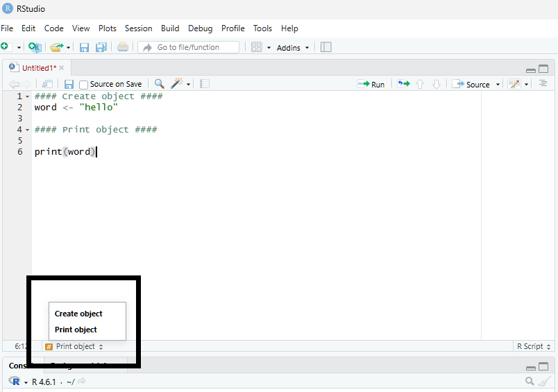Go forward to next source location
The image size is (558, 392).
[x=26, y=85]
